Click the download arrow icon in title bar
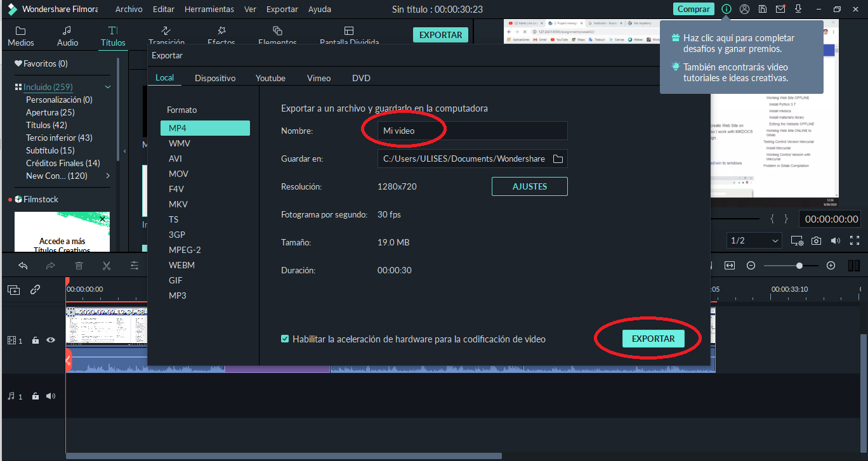Screen dimensions: 868x461 click(x=798, y=9)
